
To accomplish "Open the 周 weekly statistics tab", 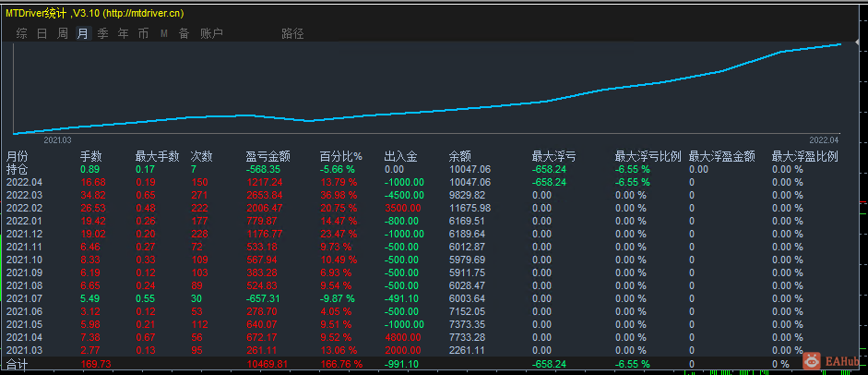I will pyautogui.click(x=63, y=34).
